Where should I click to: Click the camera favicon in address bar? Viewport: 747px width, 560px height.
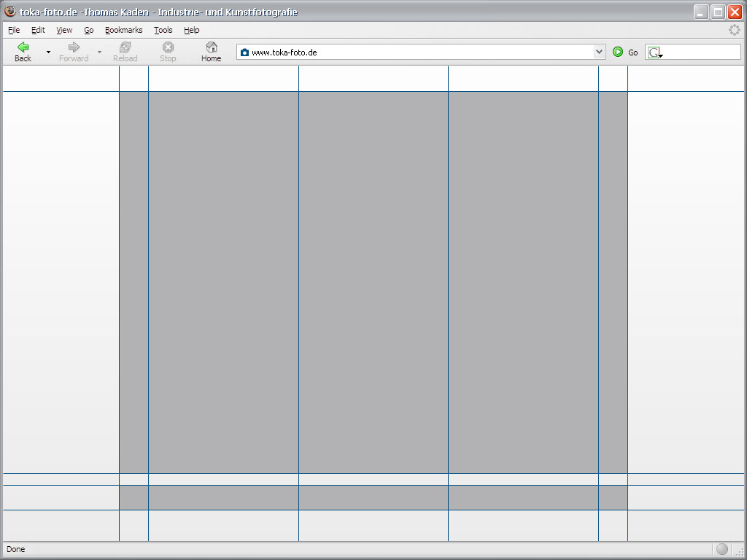[x=244, y=52]
